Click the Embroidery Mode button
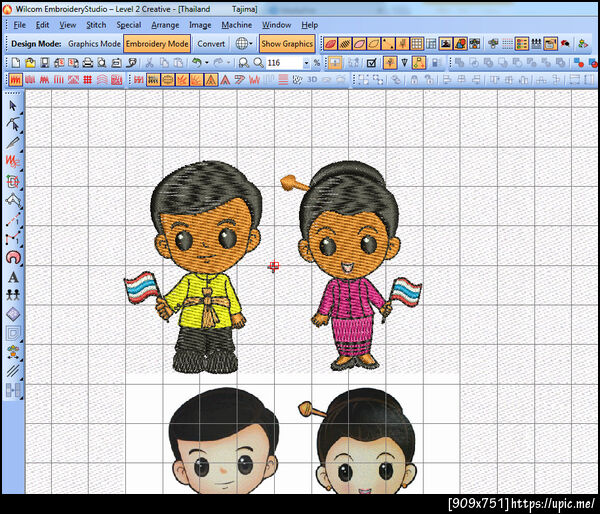Screen dimensions: 600x514 pos(157,44)
